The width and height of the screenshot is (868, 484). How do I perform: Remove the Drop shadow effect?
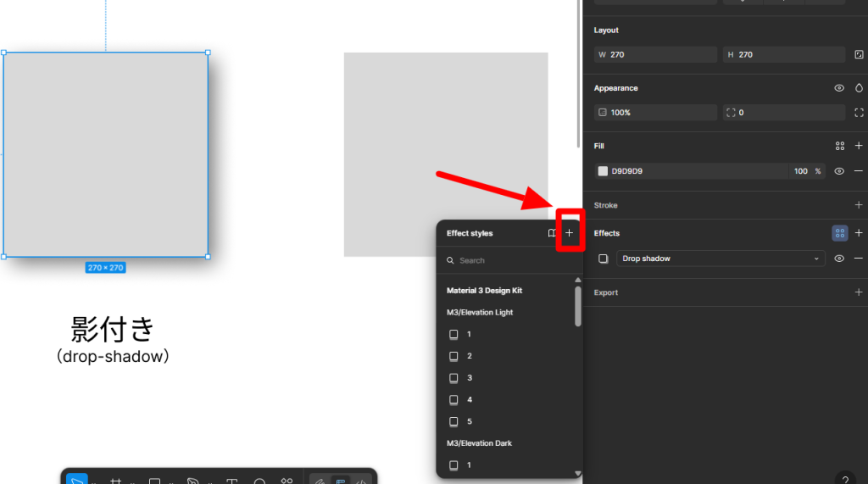859,259
